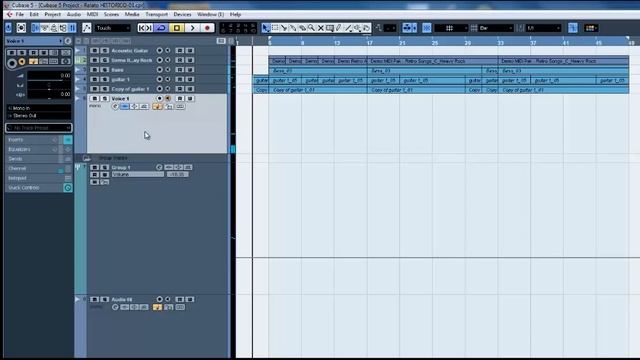Image resolution: width=640 pixels, height=360 pixels.
Task: Open the Help menu
Action: [236, 14]
